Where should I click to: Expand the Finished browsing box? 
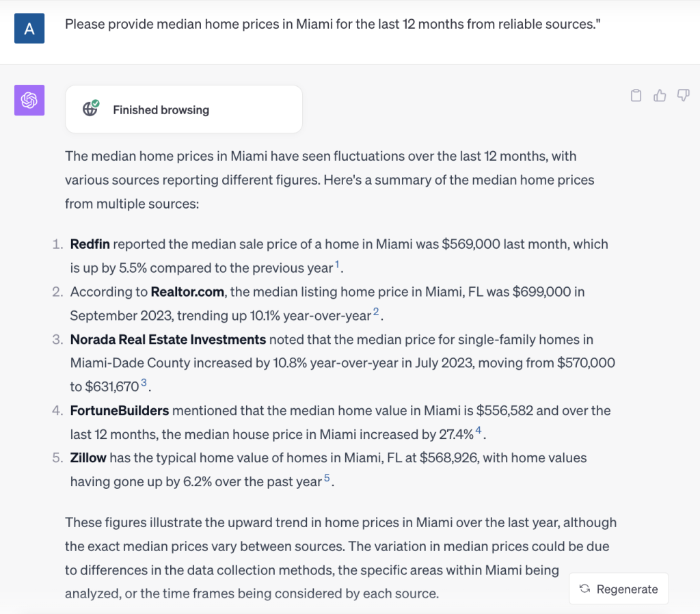183,109
